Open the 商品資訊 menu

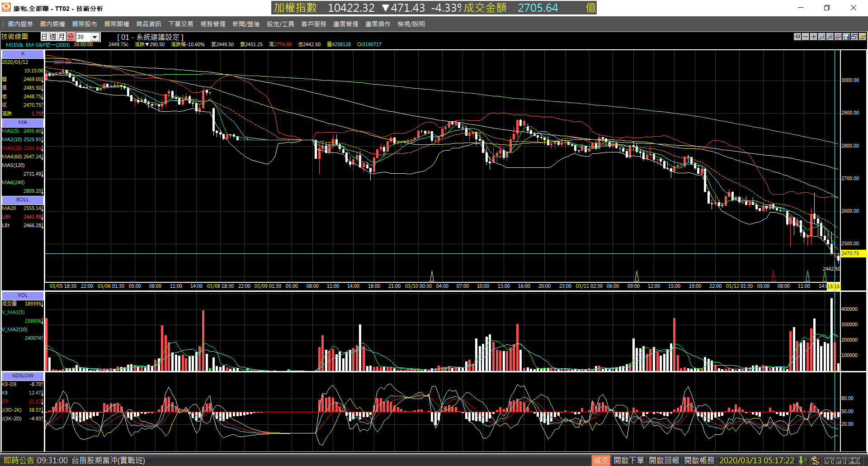click(149, 24)
